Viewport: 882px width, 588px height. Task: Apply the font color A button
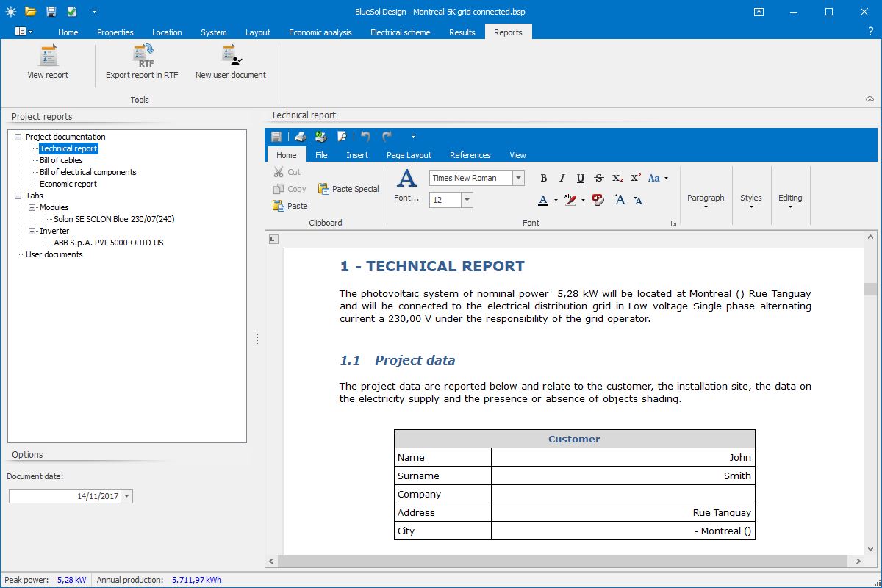(543, 200)
